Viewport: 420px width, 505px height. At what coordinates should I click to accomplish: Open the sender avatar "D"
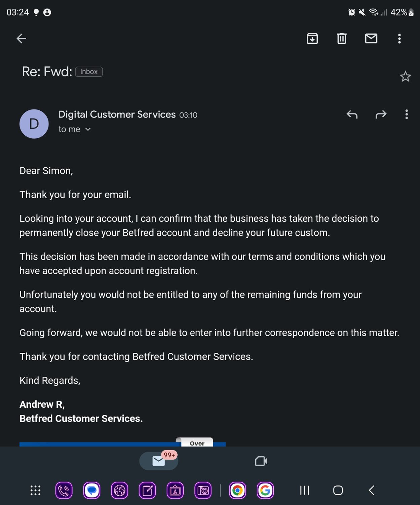point(34,124)
